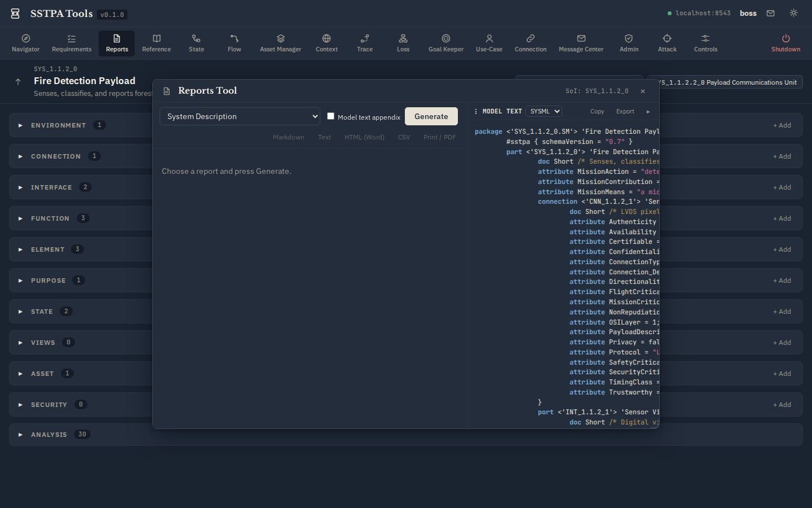Export the model text

[x=625, y=111]
